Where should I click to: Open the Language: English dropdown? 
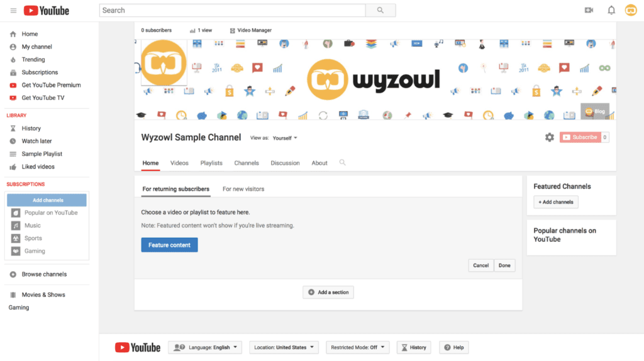pos(205,347)
